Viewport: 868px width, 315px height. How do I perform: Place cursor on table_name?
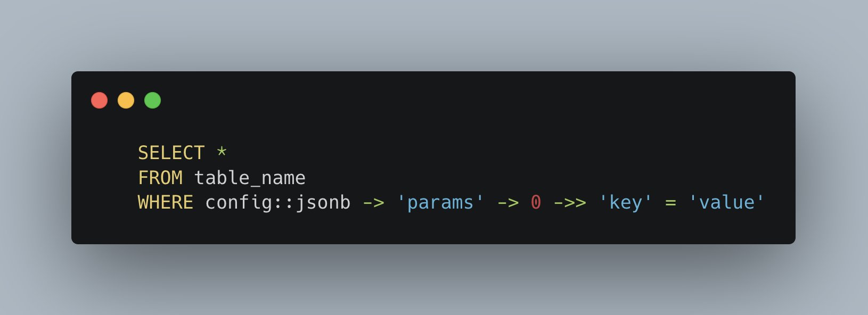click(x=250, y=177)
